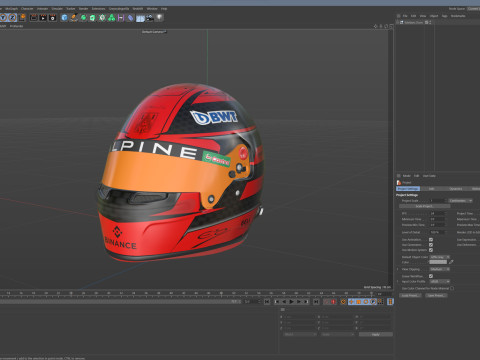Toggle the Use Generators checkbox
The height and width of the screenshot is (360, 480).
(431, 245)
